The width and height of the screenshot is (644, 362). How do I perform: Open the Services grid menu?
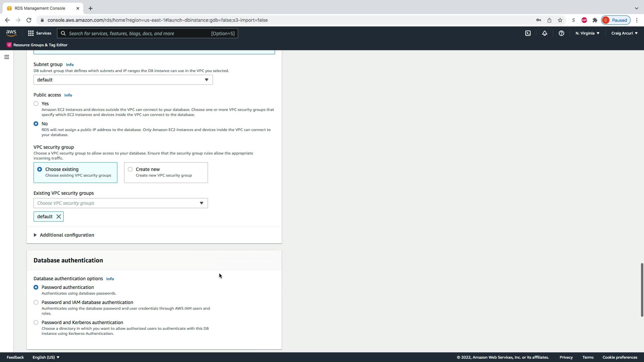click(39, 33)
